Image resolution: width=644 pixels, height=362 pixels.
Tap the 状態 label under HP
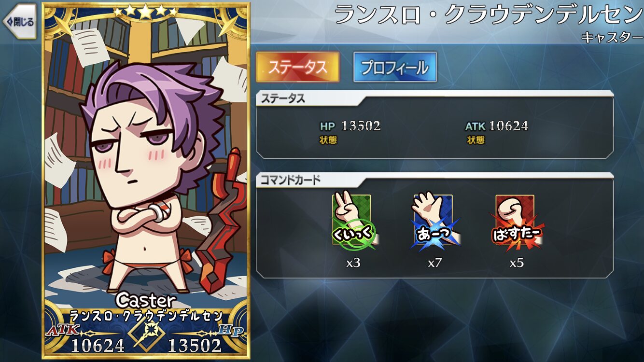tap(328, 139)
